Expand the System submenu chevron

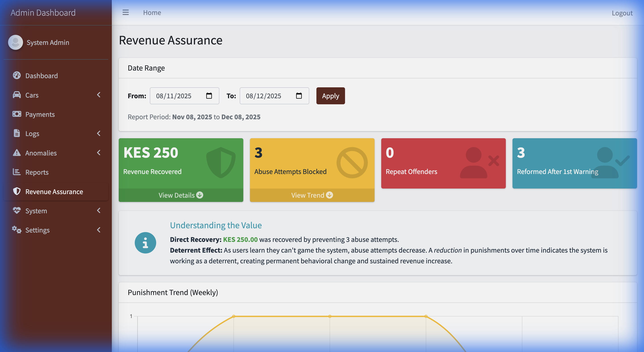(x=99, y=210)
